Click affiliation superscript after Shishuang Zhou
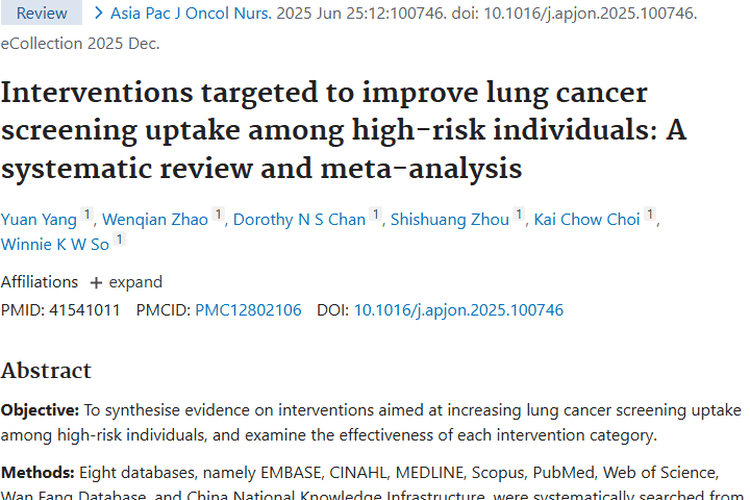Screen dimensions: 750x500 [x=519, y=215]
